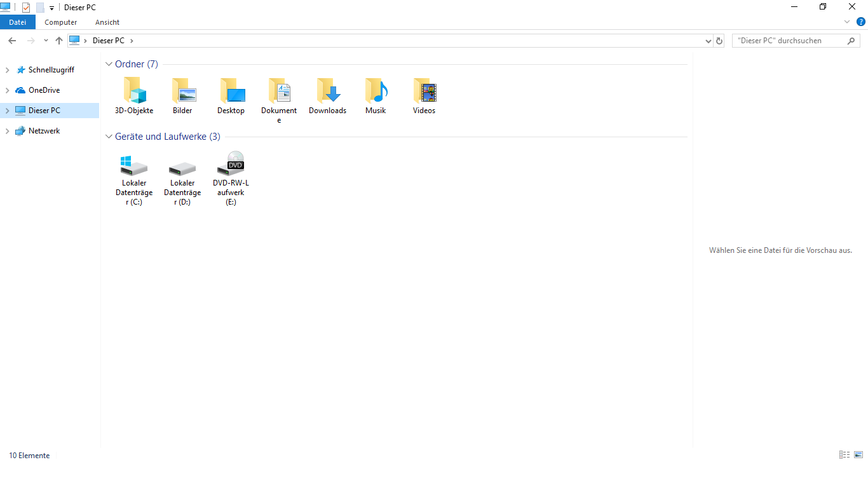868x488 pixels.
Task: Open the Ansicht ribbon tab
Action: pos(107,22)
